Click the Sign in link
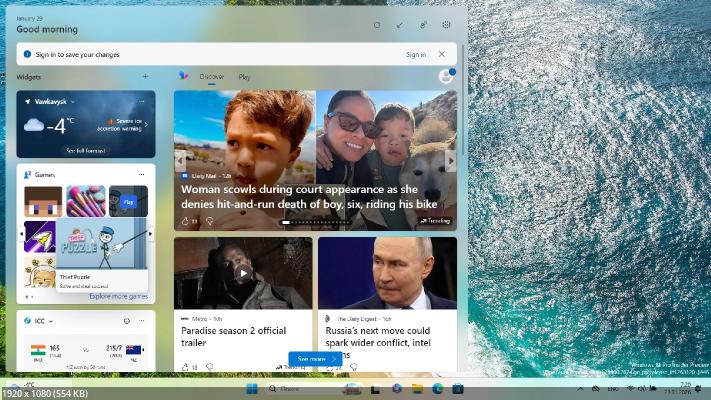This screenshot has width=711, height=400. tap(415, 54)
